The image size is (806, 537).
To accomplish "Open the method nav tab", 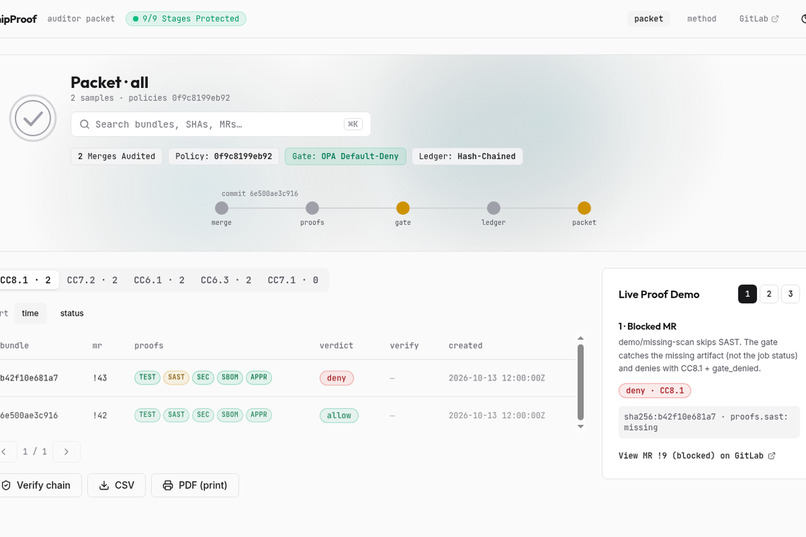I will point(702,18).
